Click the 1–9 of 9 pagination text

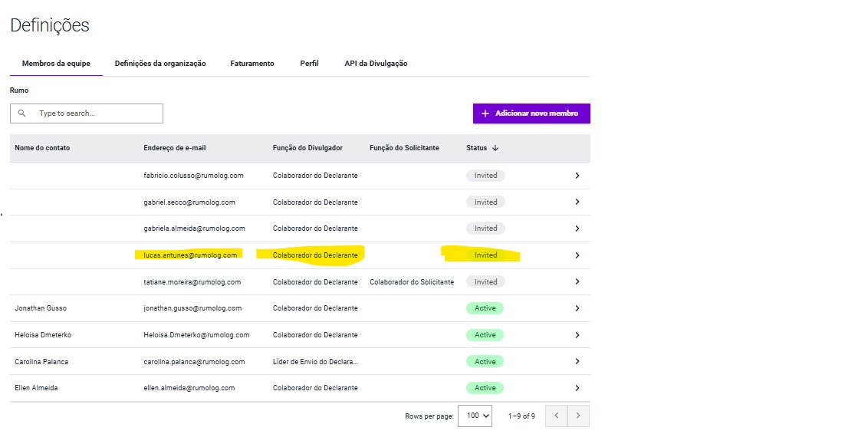coord(521,416)
